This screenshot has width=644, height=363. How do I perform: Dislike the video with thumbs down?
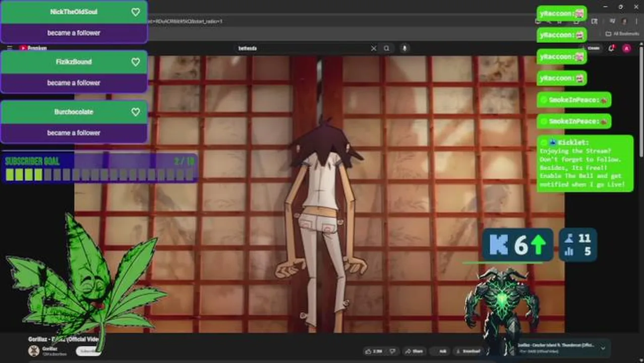(393, 351)
